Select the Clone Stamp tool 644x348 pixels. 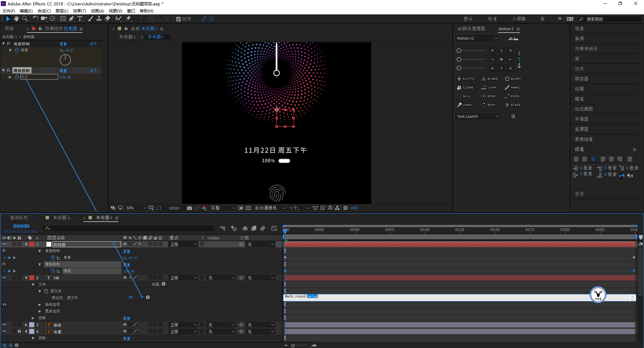point(99,19)
